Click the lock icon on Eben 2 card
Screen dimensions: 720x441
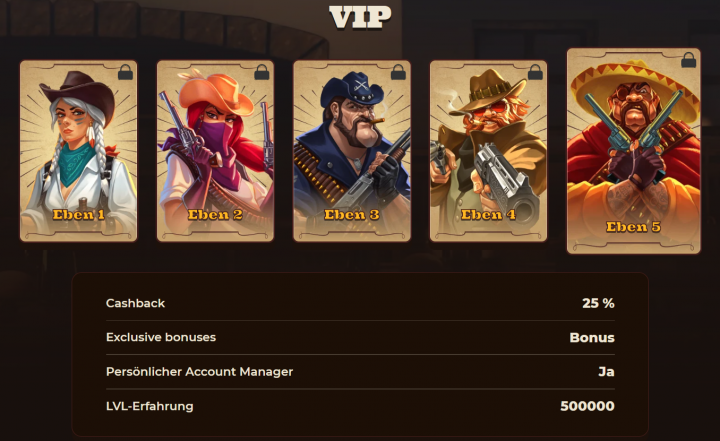pos(262,72)
